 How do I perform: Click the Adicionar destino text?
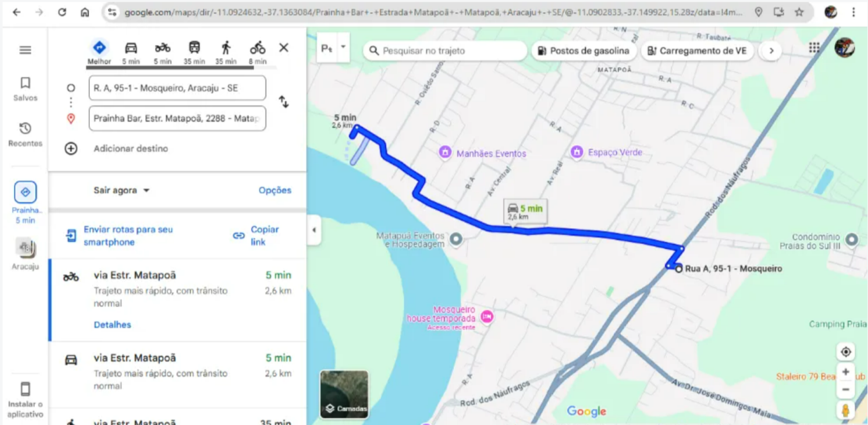(131, 149)
